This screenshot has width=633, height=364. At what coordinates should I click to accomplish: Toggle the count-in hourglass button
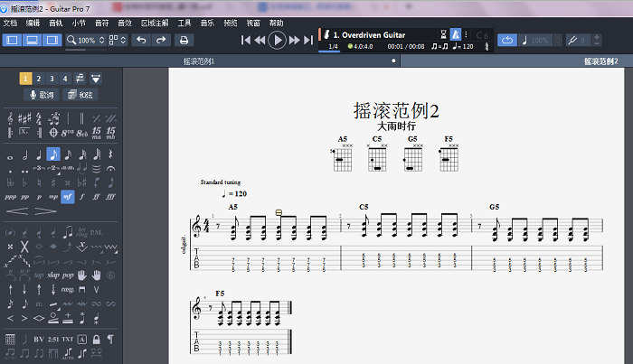click(444, 34)
